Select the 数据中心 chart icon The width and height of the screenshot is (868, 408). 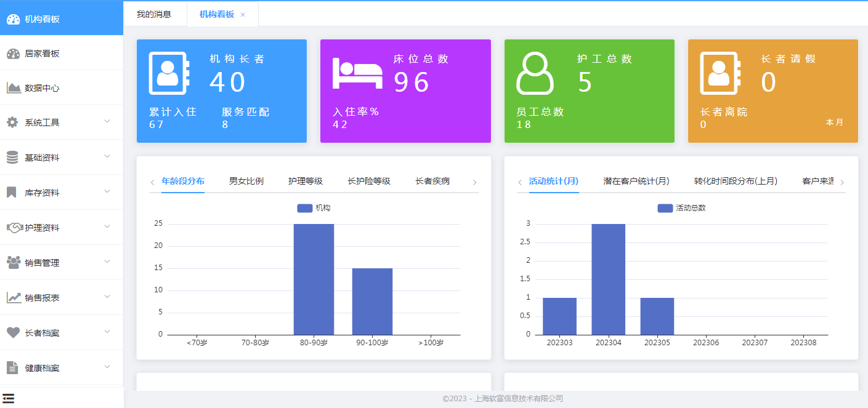[12, 87]
